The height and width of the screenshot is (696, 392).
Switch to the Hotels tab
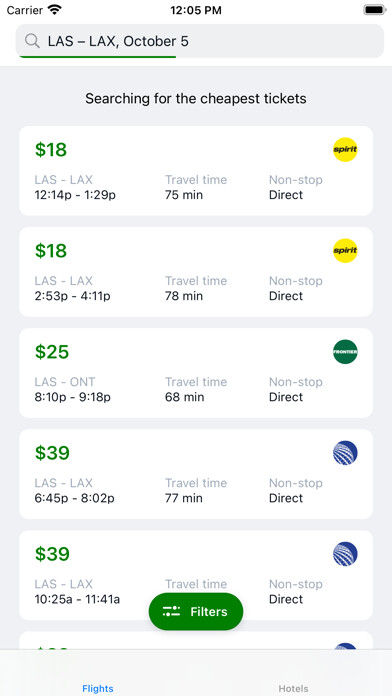[293, 688]
